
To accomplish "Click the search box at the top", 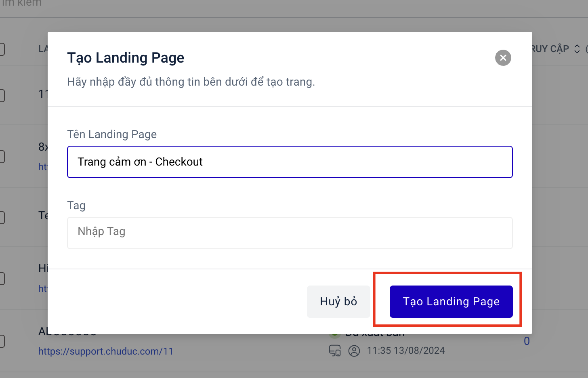I will tap(24, 3).
